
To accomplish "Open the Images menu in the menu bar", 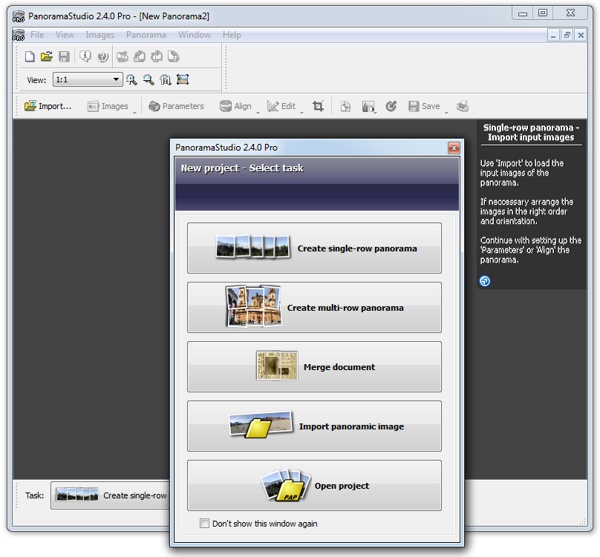I will [x=100, y=35].
